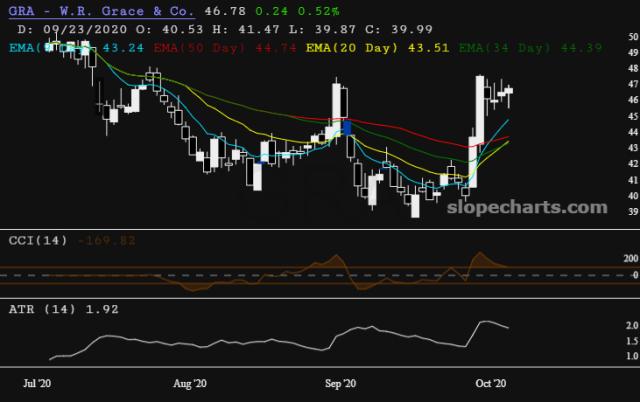Image resolution: width=640 pixels, height=402 pixels.
Task: Click the blue highlighted candle near Sep '20
Action: tap(346, 126)
